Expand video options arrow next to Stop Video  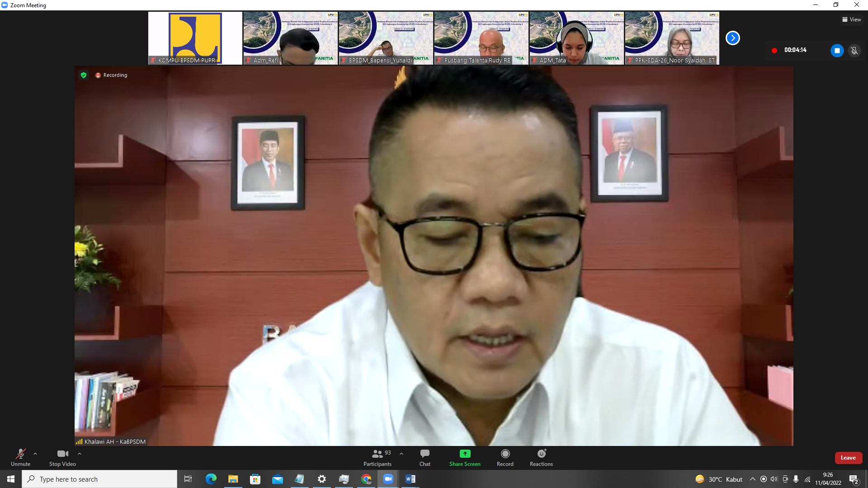[80, 454]
